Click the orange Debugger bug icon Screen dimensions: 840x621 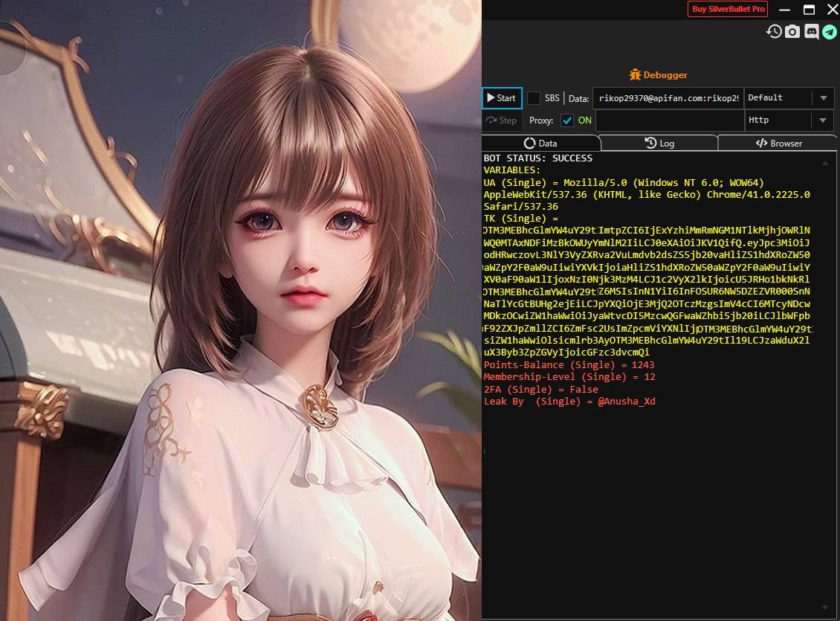[x=636, y=74]
